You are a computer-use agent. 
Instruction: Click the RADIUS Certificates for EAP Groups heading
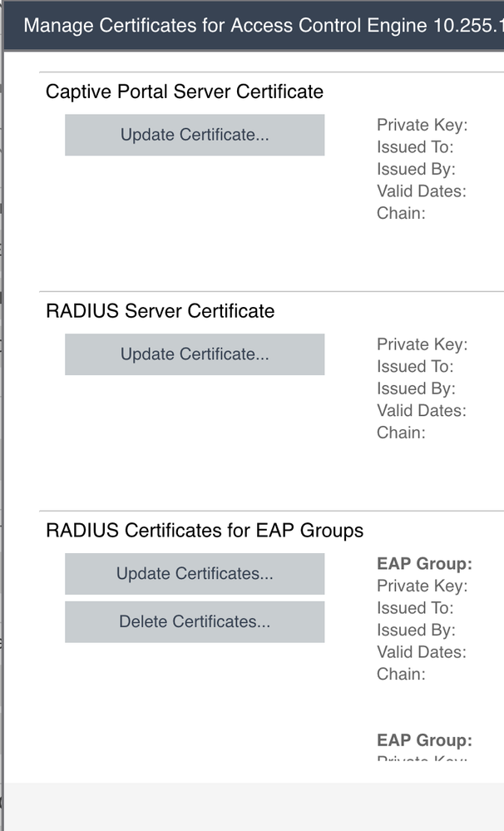205,531
